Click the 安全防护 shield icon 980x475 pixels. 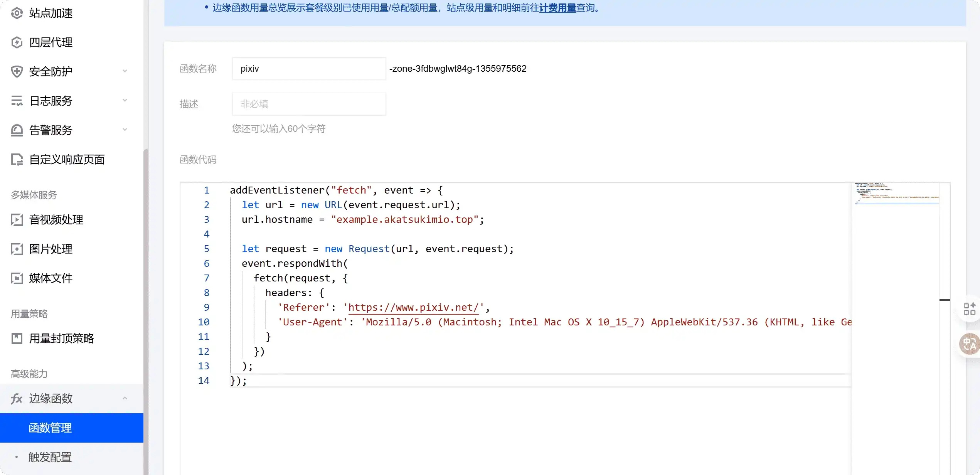click(x=17, y=72)
